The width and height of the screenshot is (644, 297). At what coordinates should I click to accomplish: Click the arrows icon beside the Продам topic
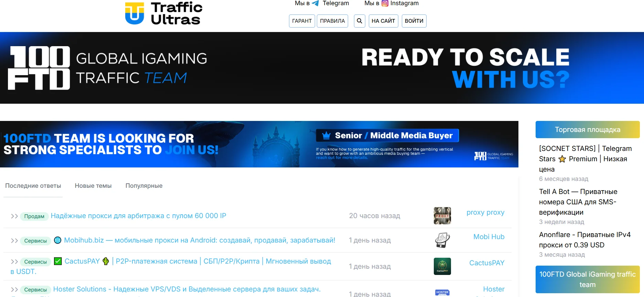(x=14, y=216)
